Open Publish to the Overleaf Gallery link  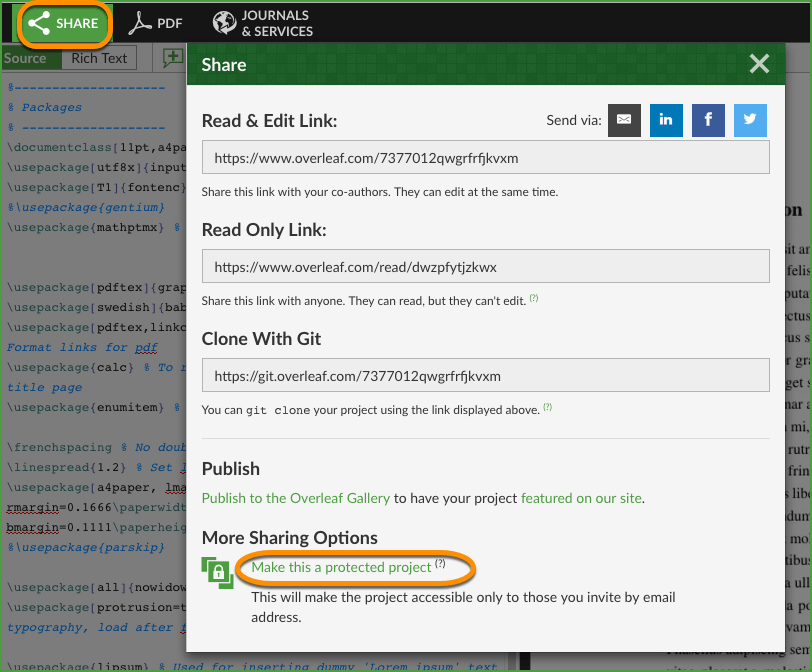(296, 498)
